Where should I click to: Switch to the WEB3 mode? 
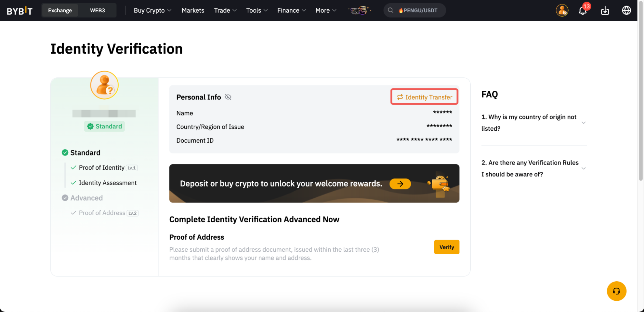(x=97, y=10)
